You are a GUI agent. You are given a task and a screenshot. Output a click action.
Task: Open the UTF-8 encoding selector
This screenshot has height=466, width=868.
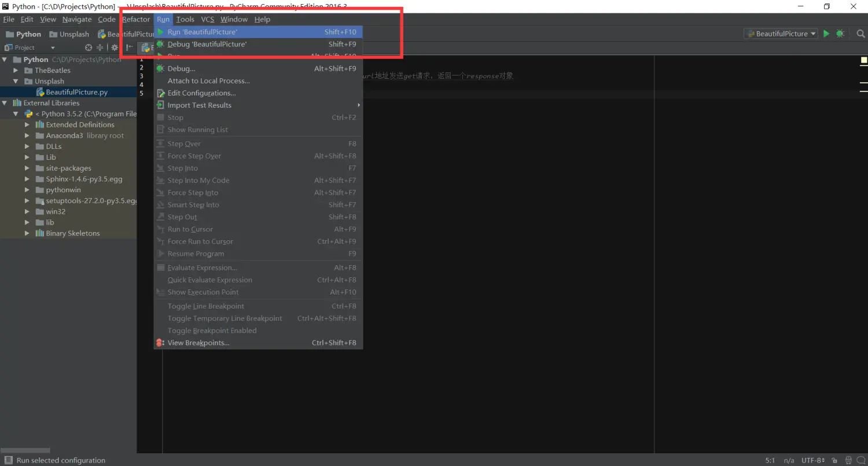[812, 460]
